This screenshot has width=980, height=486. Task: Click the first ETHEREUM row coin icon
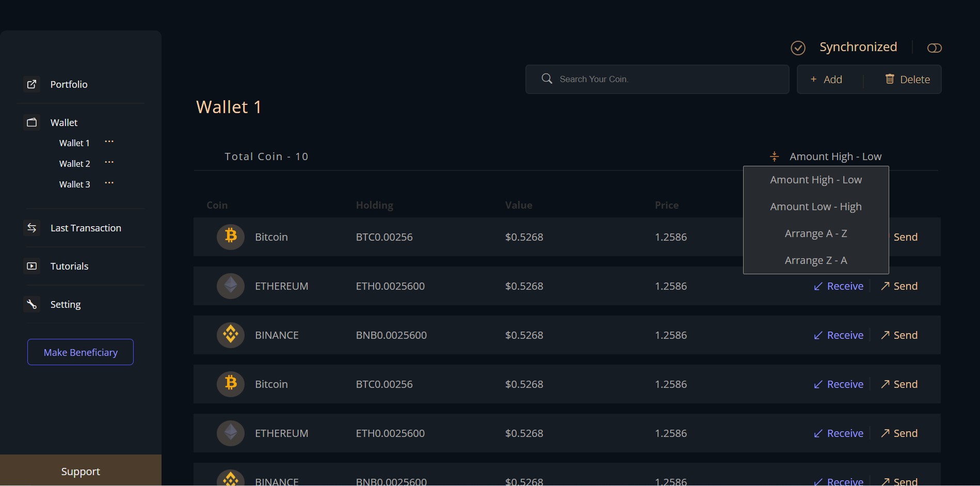[231, 286]
